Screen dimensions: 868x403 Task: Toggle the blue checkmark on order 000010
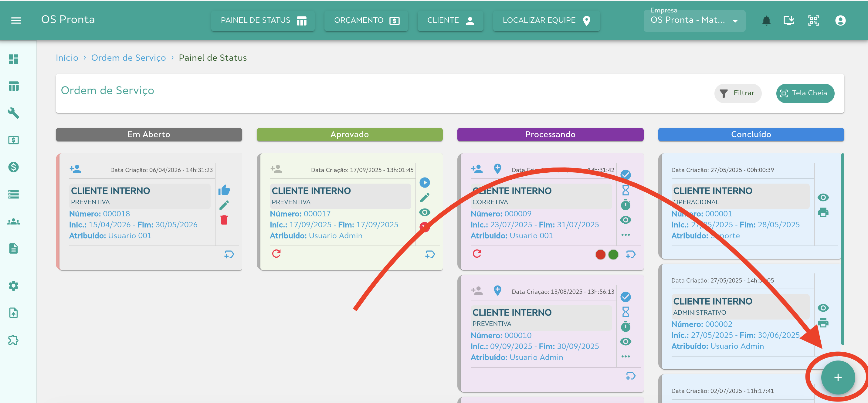click(626, 297)
